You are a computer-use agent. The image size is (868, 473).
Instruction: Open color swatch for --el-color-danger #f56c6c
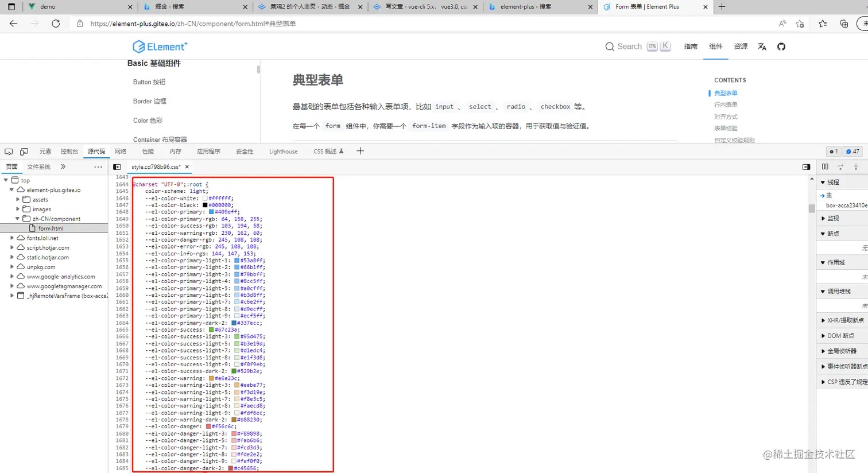click(208, 427)
